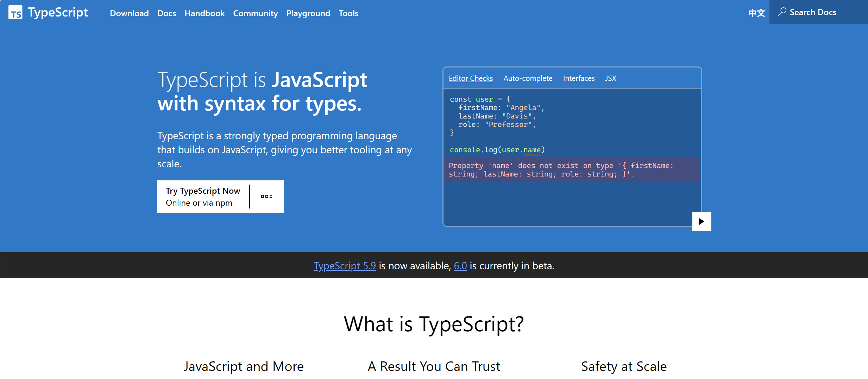This screenshot has height=379, width=868.
Task: Follow the TypeScript 5.9 release link
Action: click(x=345, y=266)
